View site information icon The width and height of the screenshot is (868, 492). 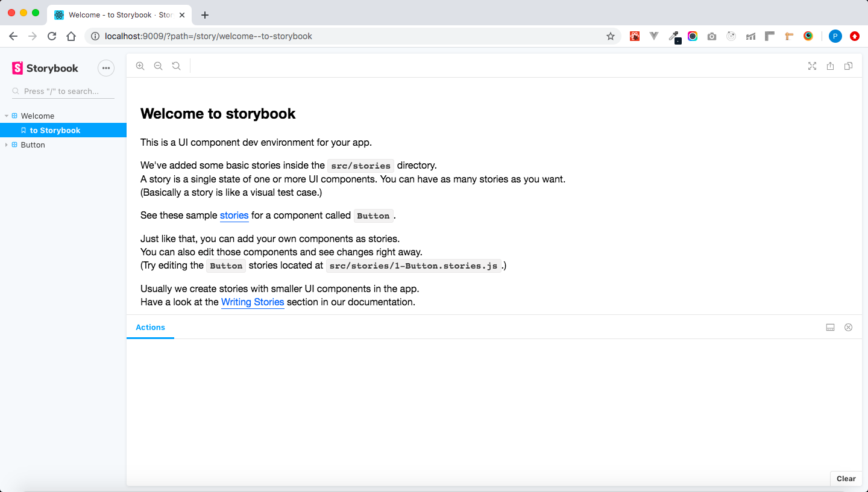point(95,36)
